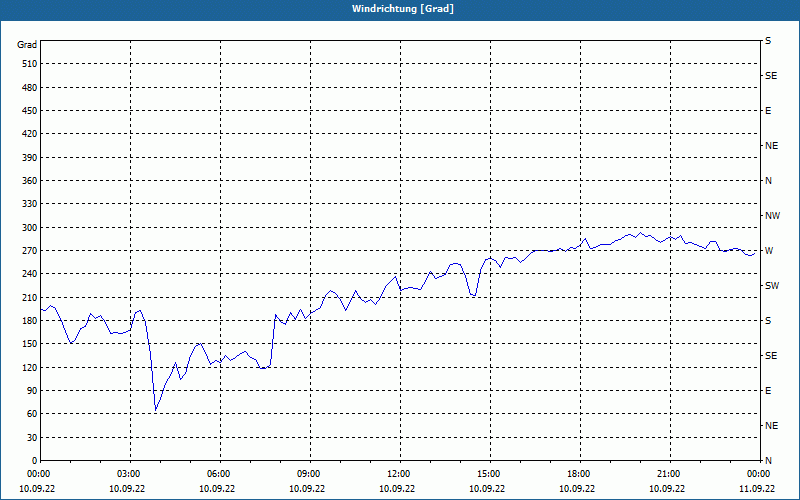Click the SW compass label

coord(772,286)
